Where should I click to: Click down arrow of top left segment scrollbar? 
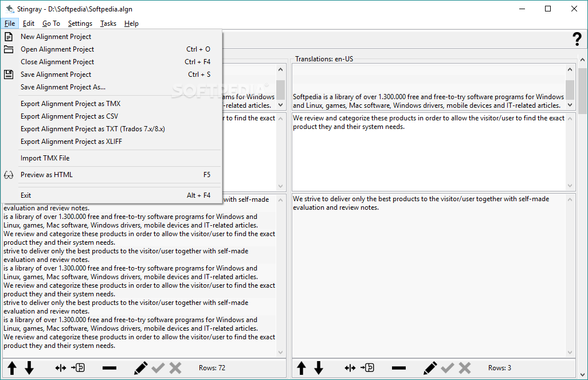point(280,105)
